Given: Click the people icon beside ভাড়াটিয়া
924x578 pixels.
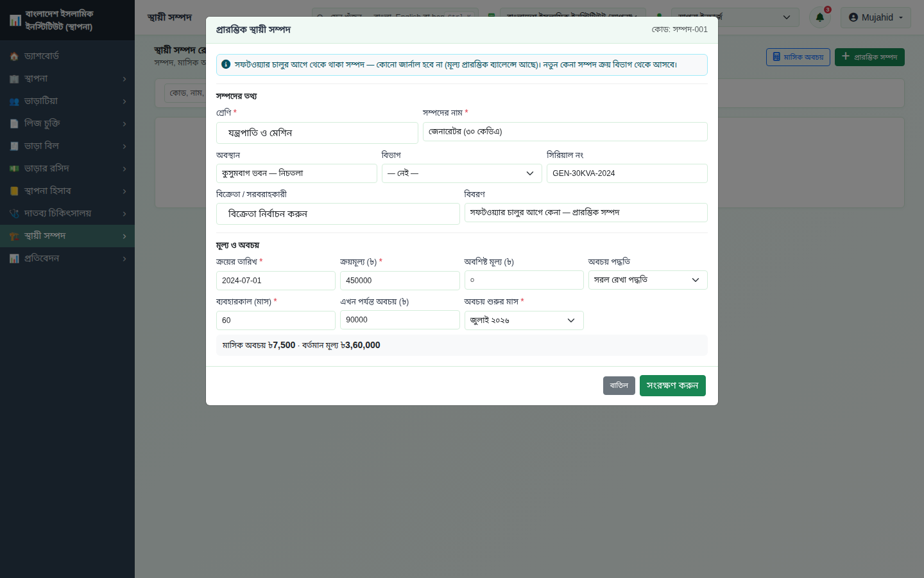Looking at the screenshot, I should 14,101.
